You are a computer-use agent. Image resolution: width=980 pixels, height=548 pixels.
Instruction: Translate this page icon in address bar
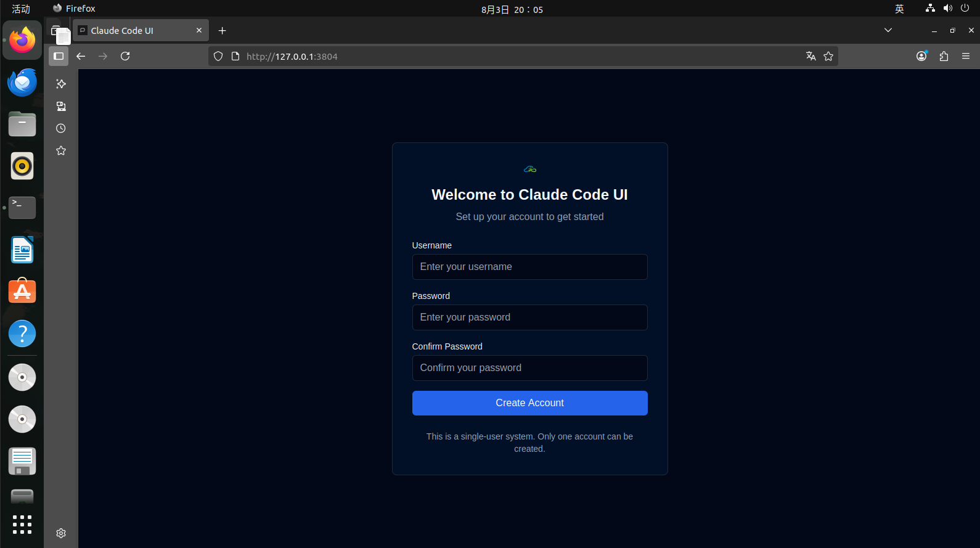(x=811, y=56)
